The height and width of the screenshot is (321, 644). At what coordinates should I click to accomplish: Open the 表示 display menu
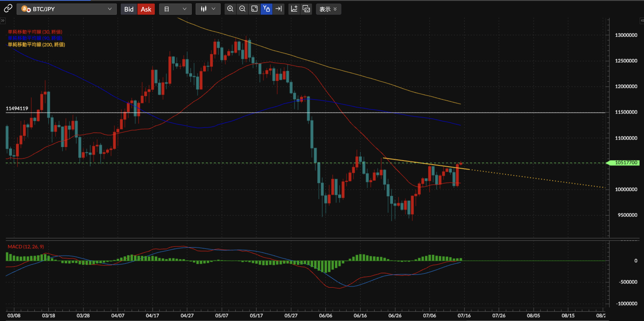click(x=328, y=9)
